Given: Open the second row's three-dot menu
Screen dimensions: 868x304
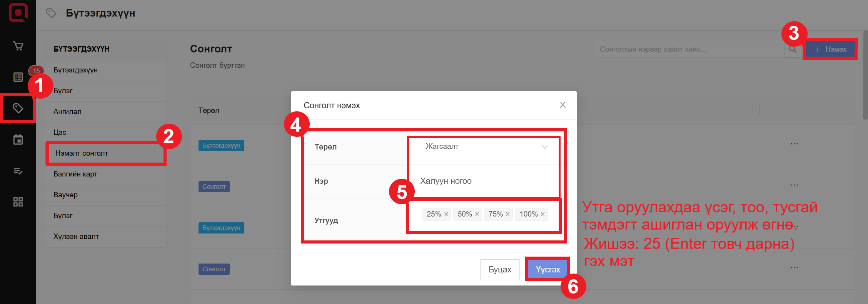Looking at the screenshot, I should tap(794, 185).
